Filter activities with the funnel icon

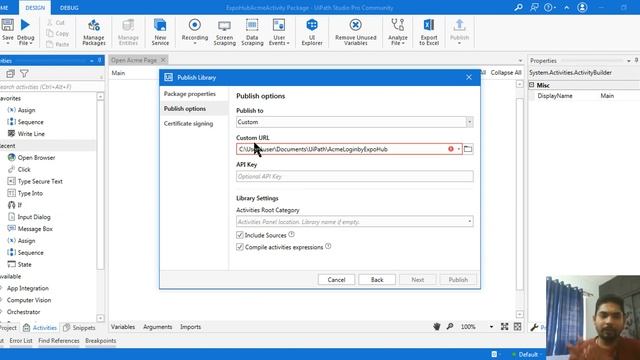pos(24,73)
